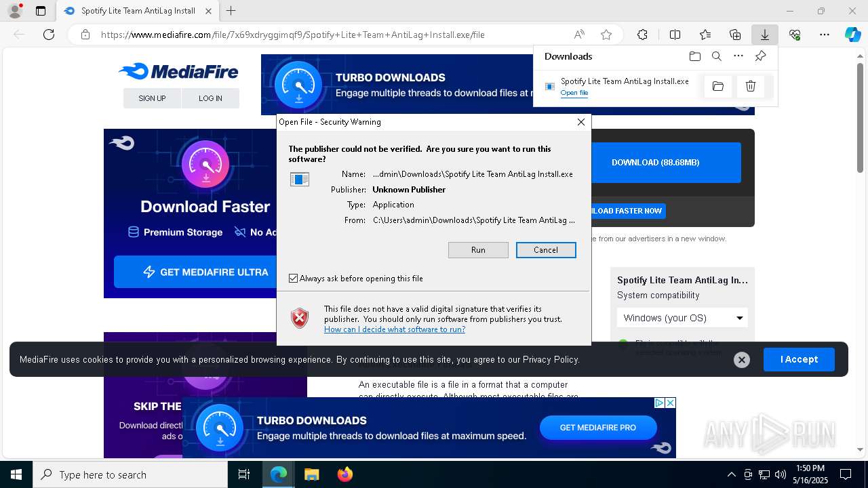Pin the Downloads panel
This screenshot has height=488, width=868.
(x=760, y=56)
